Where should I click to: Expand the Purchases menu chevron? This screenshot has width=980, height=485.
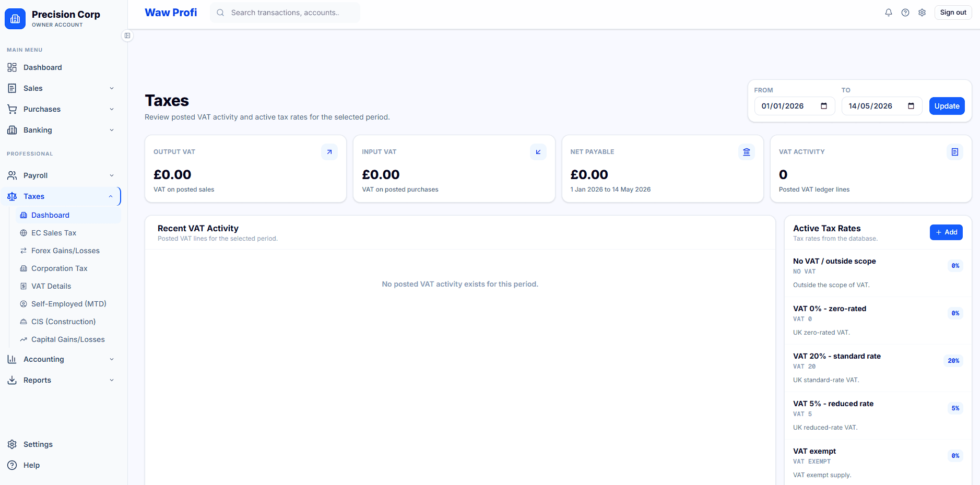112,109
